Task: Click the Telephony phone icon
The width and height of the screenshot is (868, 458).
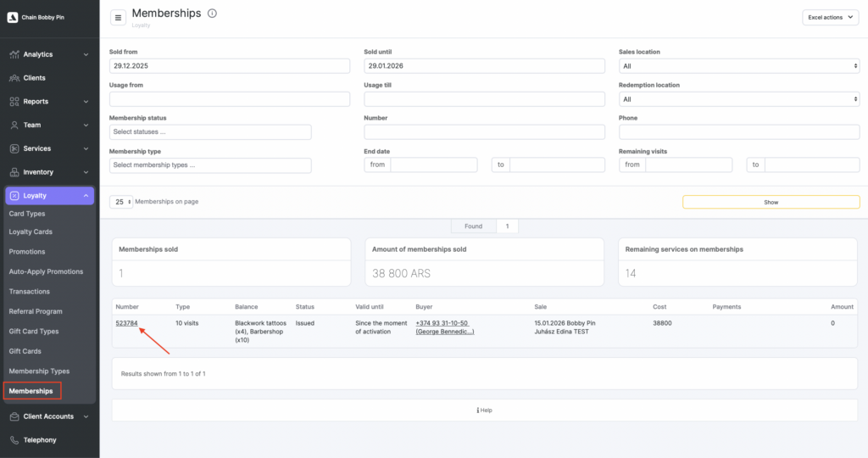Action: click(x=14, y=440)
